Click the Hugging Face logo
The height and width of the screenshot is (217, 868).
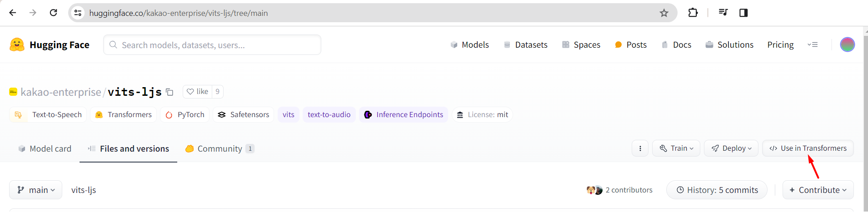pos(50,44)
